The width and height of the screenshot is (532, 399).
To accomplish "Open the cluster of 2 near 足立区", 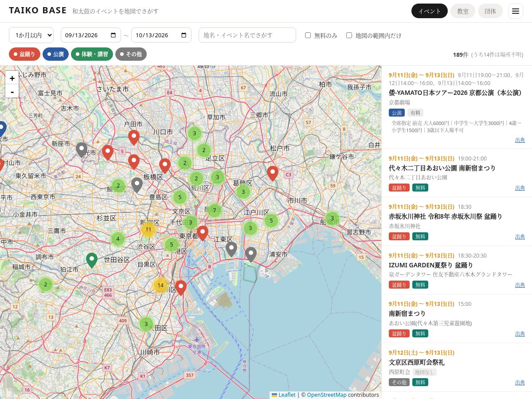I will (203, 151).
